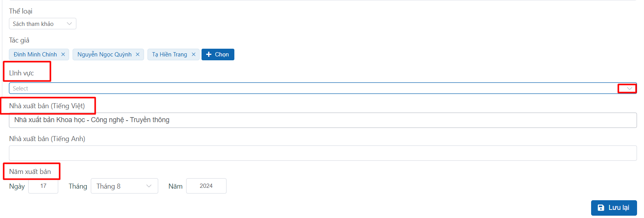Focus the empty Nhà xuất bản (Tiếng Anh) field

(322, 153)
